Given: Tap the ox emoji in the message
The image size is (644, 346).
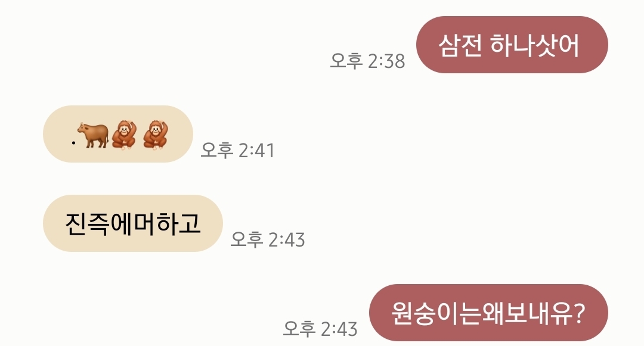Looking at the screenshot, I should 93,135.
